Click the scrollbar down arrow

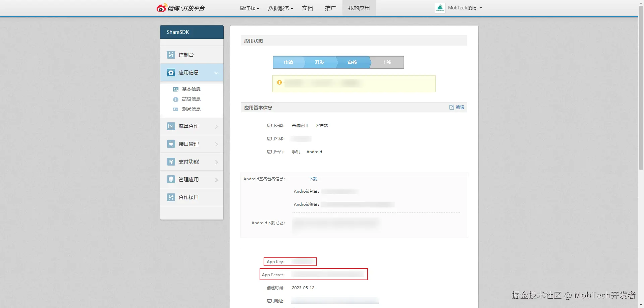pos(641,305)
